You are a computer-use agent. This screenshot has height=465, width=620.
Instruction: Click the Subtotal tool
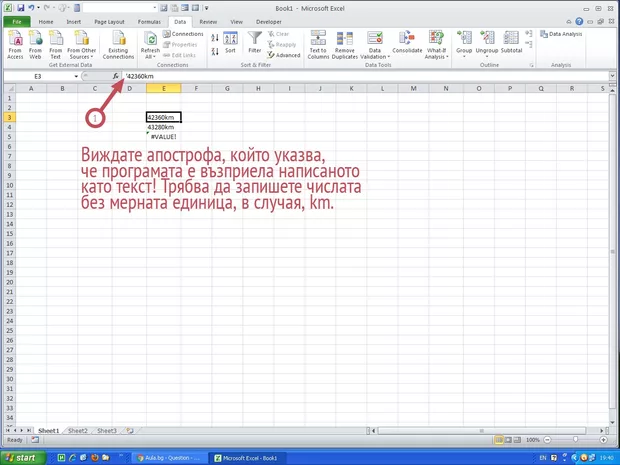pos(511,42)
